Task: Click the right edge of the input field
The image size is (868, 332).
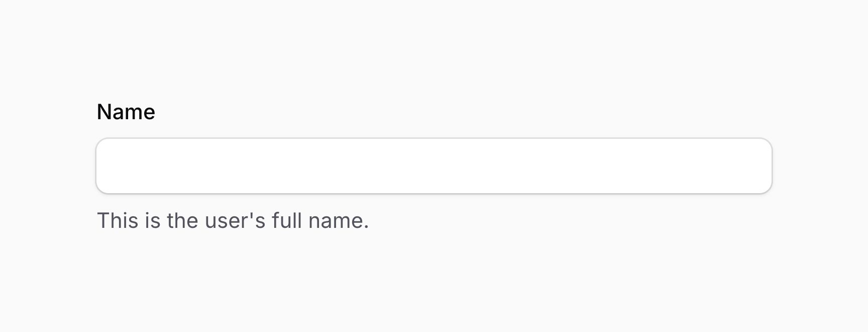Action: [x=770, y=166]
